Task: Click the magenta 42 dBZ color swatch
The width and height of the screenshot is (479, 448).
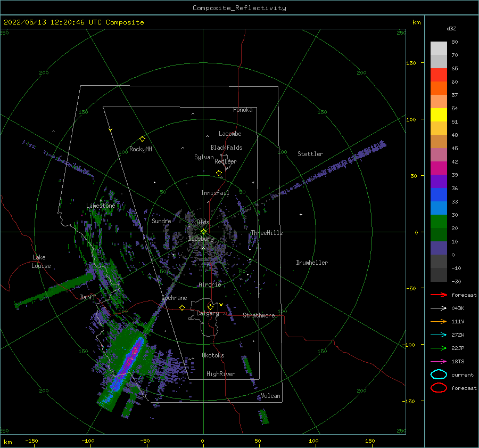Action: click(x=439, y=168)
